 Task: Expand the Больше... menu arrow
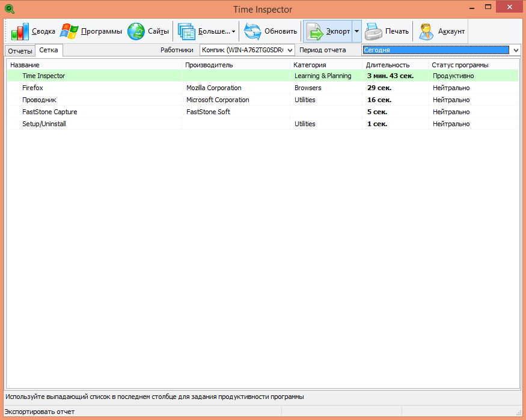tap(233, 31)
